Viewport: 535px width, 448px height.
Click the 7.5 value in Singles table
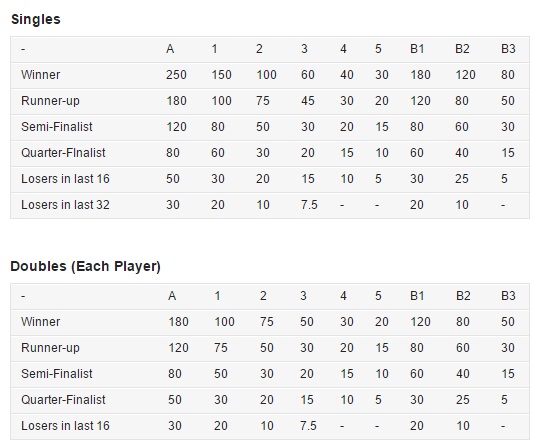point(309,205)
